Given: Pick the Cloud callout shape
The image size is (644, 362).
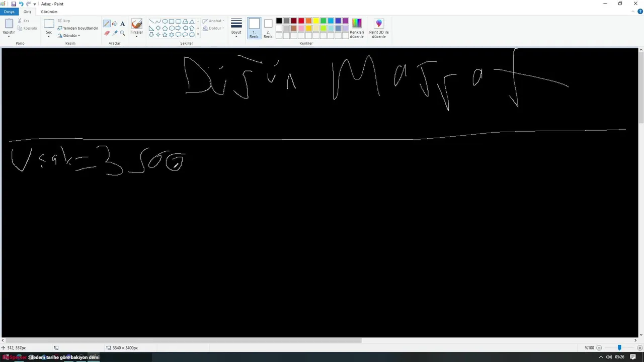Looking at the screenshot, I should [x=192, y=35].
